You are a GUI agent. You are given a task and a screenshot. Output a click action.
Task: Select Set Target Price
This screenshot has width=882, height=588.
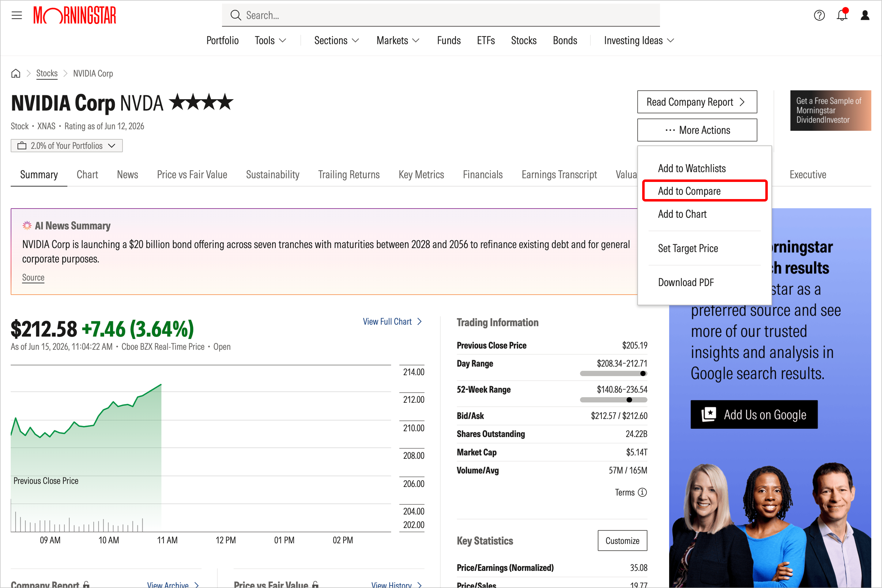(688, 248)
